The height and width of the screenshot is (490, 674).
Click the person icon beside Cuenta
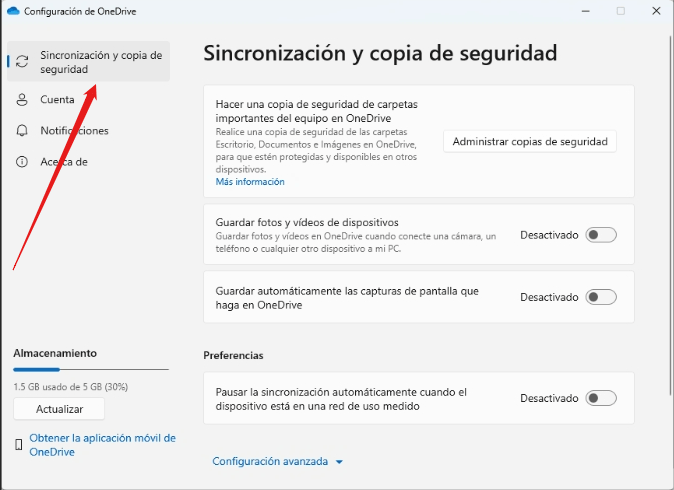tap(22, 100)
